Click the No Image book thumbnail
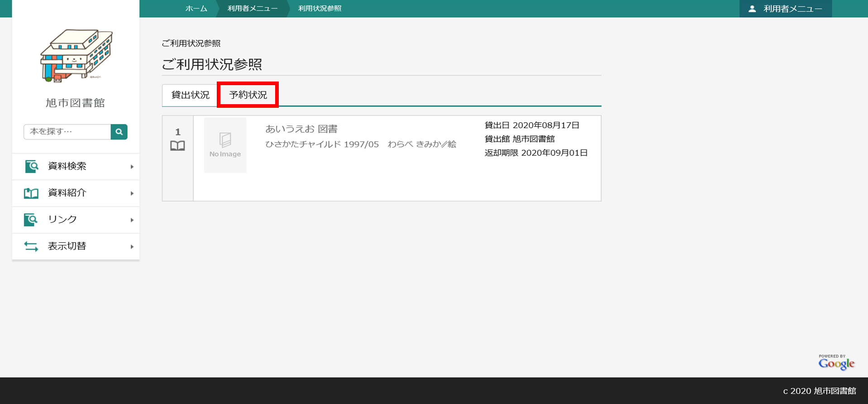The height and width of the screenshot is (404, 868). click(225, 145)
